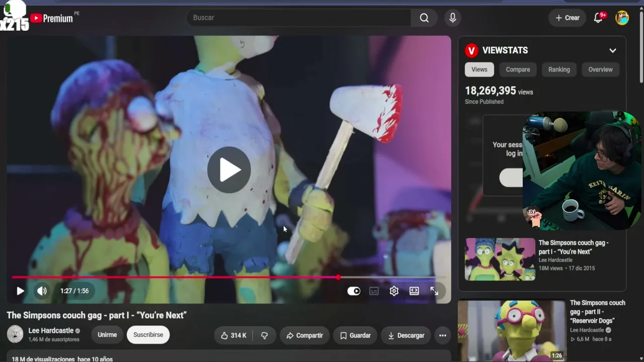Viewport: 644px width, 362px height.
Task: Seek on the red video progress bar
Action: coord(229,277)
